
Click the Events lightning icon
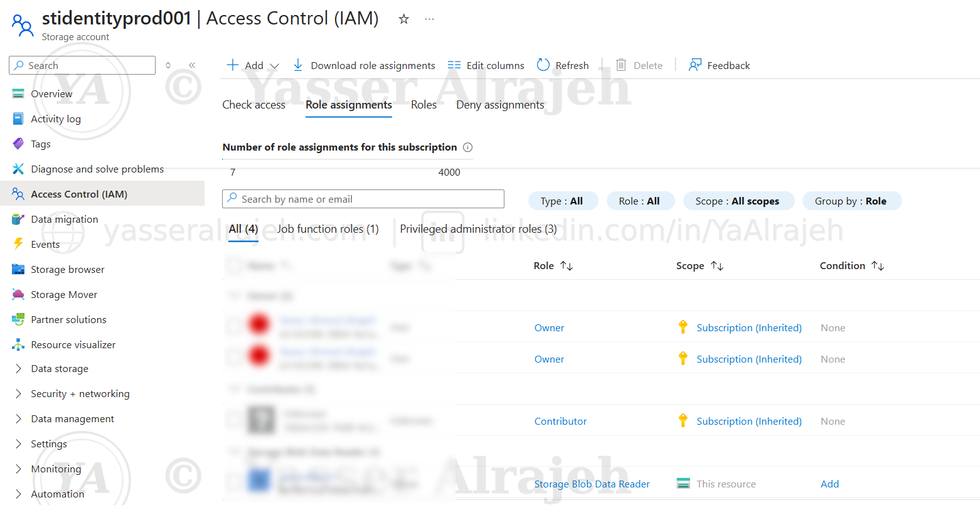[x=18, y=245]
